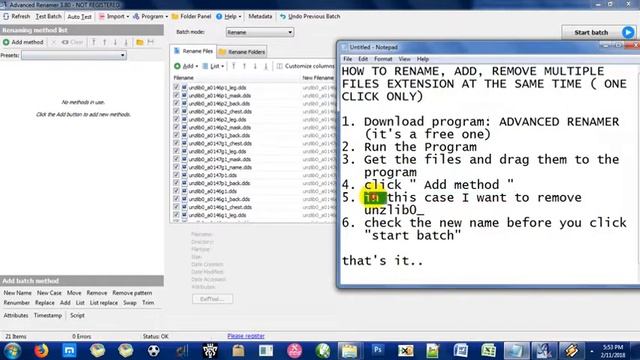Click Customize columns
This screenshot has width=640, height=360.
point(306,66)
